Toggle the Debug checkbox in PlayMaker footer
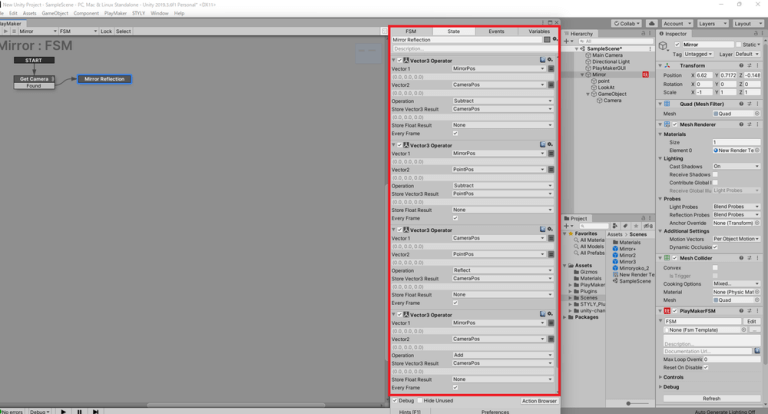Image resolution: width=768 pixels, height=414 pixels. coord(395,400)
